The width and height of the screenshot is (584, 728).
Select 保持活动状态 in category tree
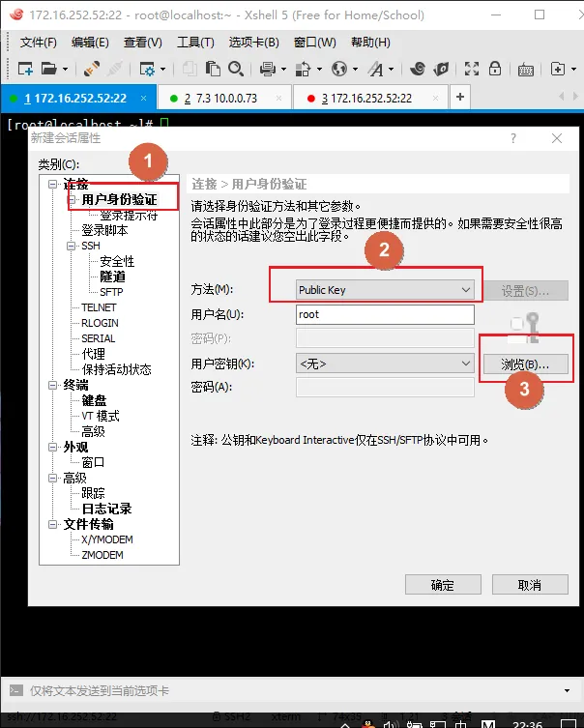(117, 369)
